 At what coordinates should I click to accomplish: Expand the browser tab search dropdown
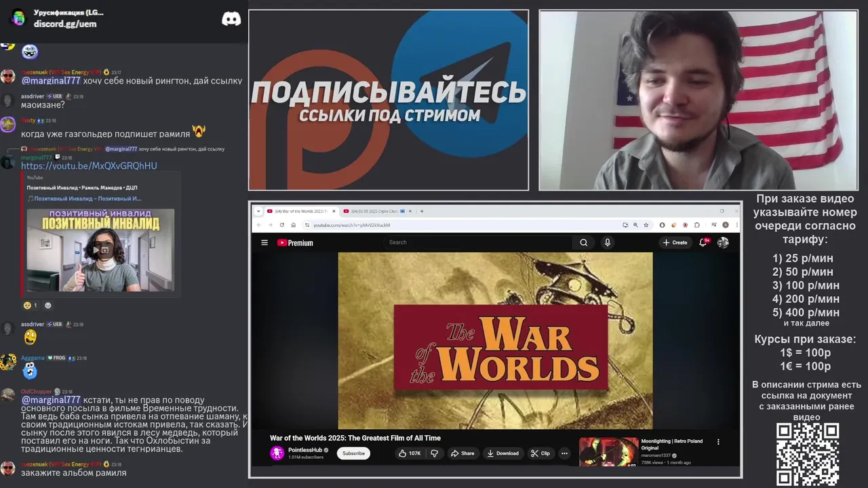[x=258, y=211]
